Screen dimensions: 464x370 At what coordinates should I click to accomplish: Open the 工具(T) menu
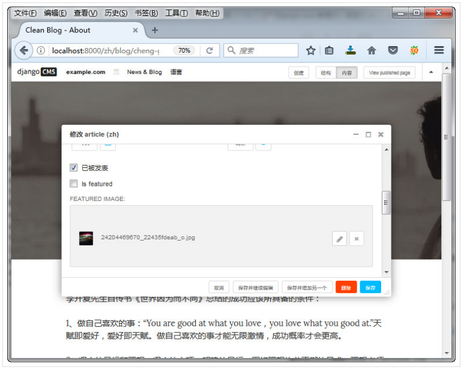(x=177, y=13)
